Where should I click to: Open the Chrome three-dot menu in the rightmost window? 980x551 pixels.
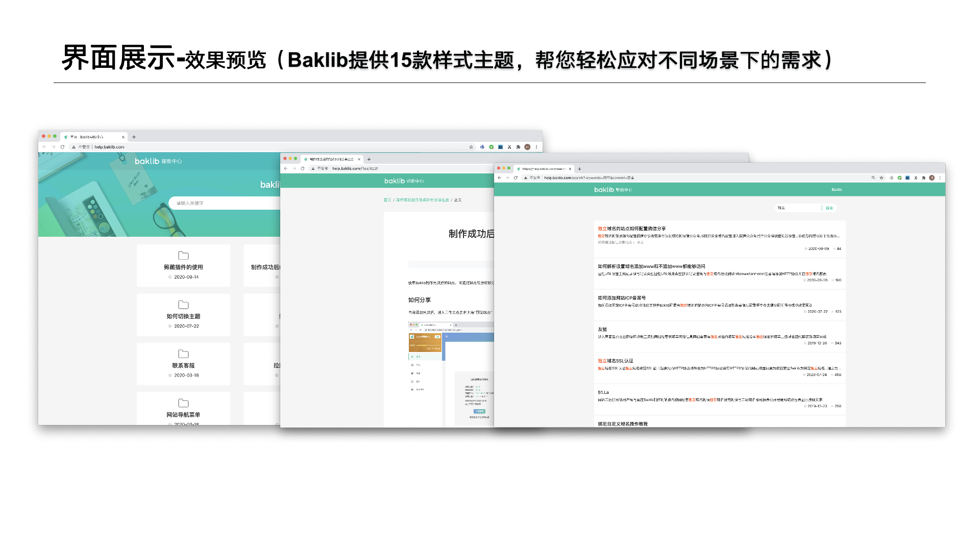(940, 178)
